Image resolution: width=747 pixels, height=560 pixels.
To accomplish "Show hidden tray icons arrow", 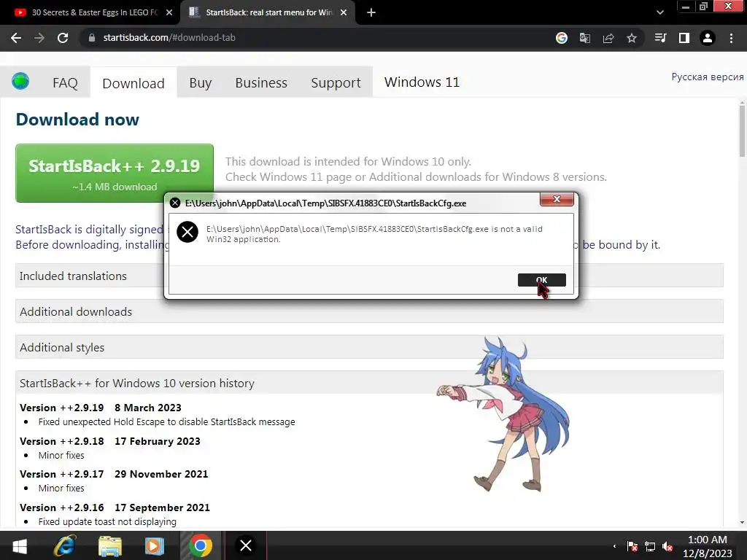I will point(614,546).
